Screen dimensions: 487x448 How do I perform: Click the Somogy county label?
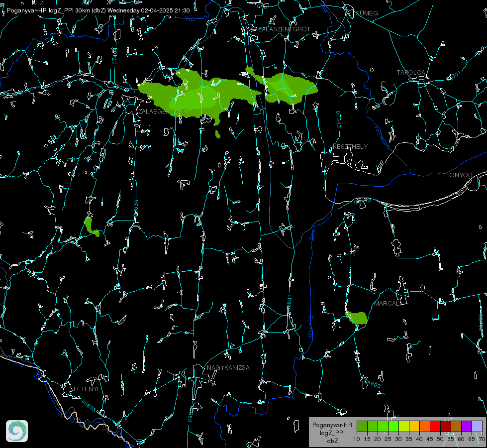pyautogui.click(x=310, y=327)
